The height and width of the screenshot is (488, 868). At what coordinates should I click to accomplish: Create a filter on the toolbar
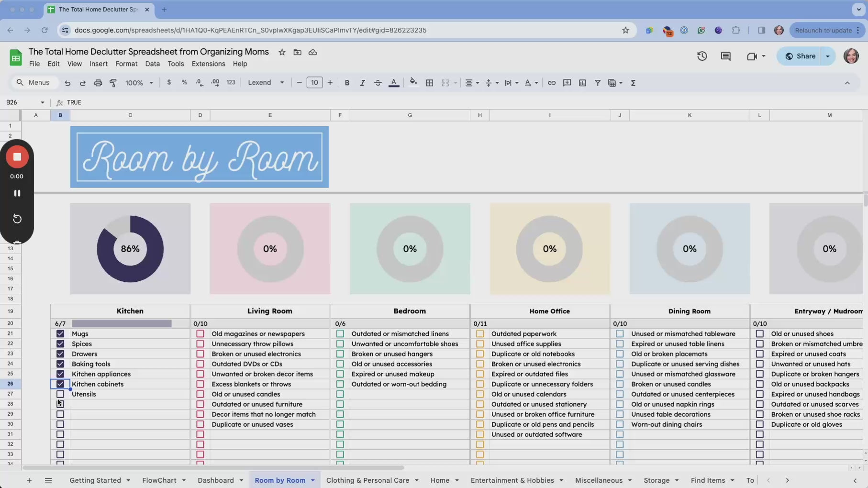point(598,83)
